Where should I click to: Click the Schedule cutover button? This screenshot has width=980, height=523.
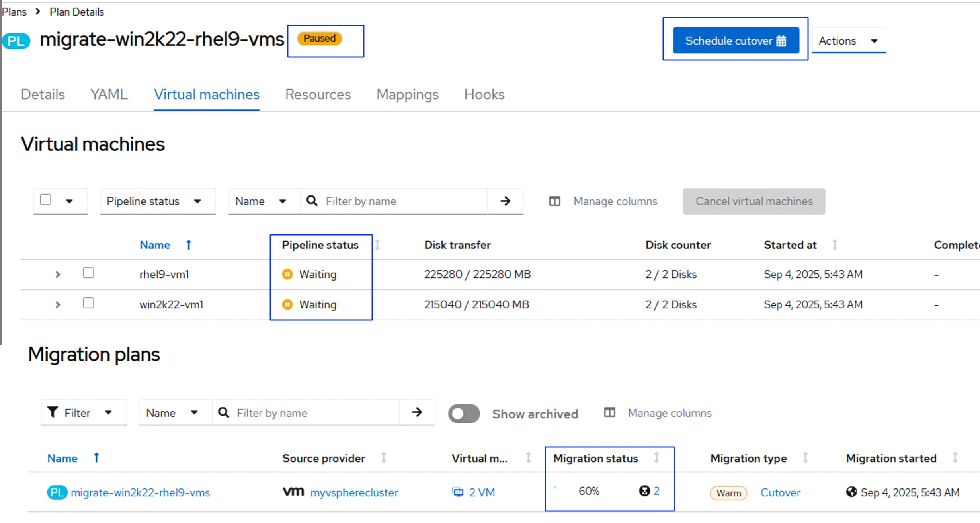point(736,41)
